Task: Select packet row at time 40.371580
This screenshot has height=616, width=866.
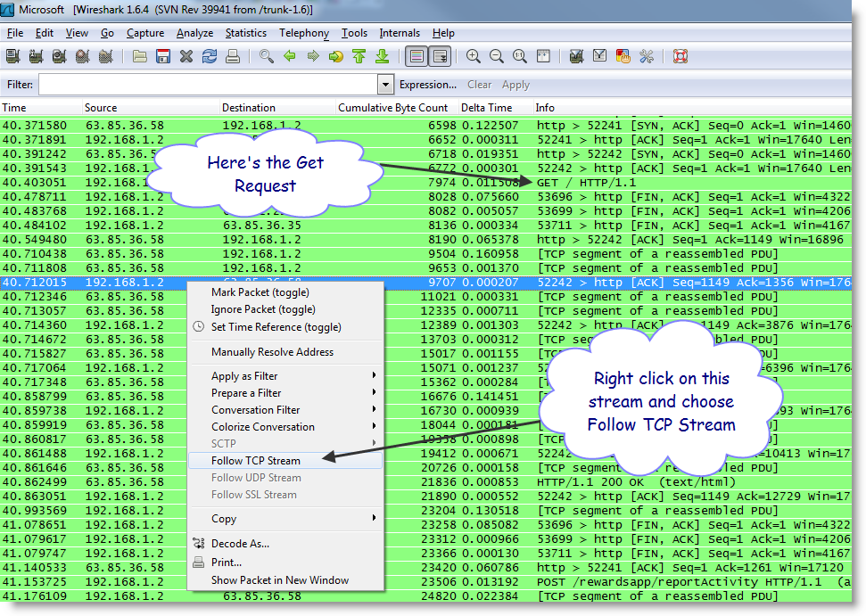Action: click(425, 126)
